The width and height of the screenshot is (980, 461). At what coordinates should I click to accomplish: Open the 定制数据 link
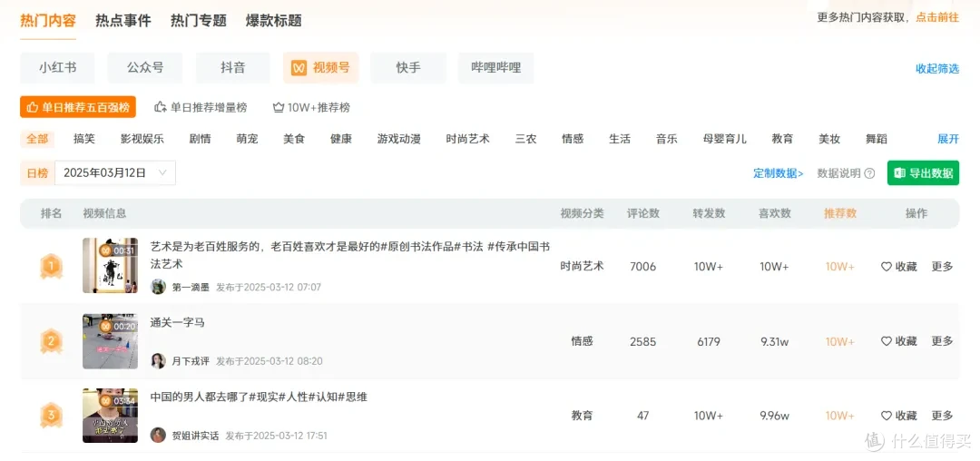779,173
